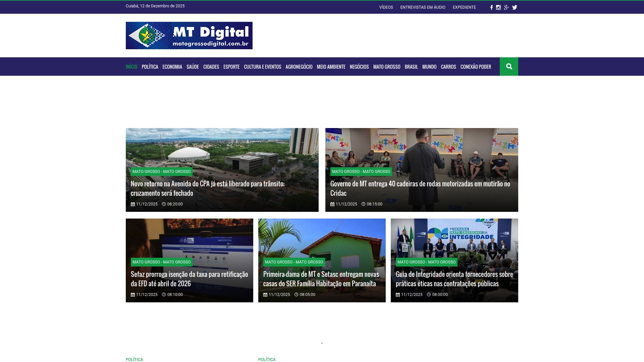The width and height of the screenshot is (644, 362).
Task: Click the clock icon showing 08:15:00
Action: tap(364, 204)
